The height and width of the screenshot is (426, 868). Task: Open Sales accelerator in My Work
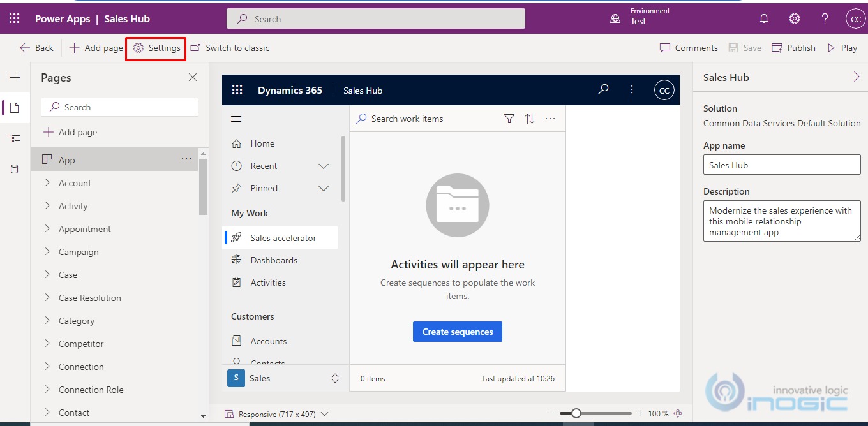coord(281,238)
